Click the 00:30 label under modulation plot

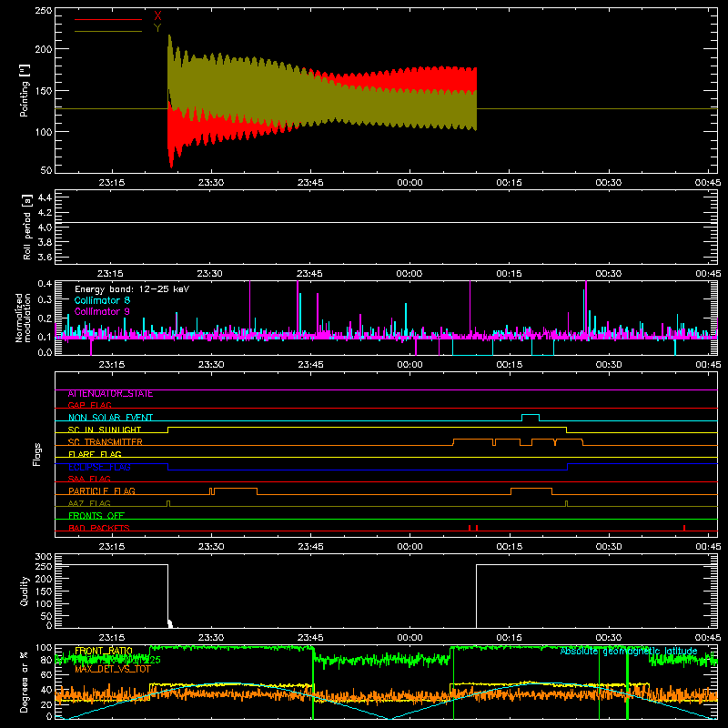coord(609,365)
